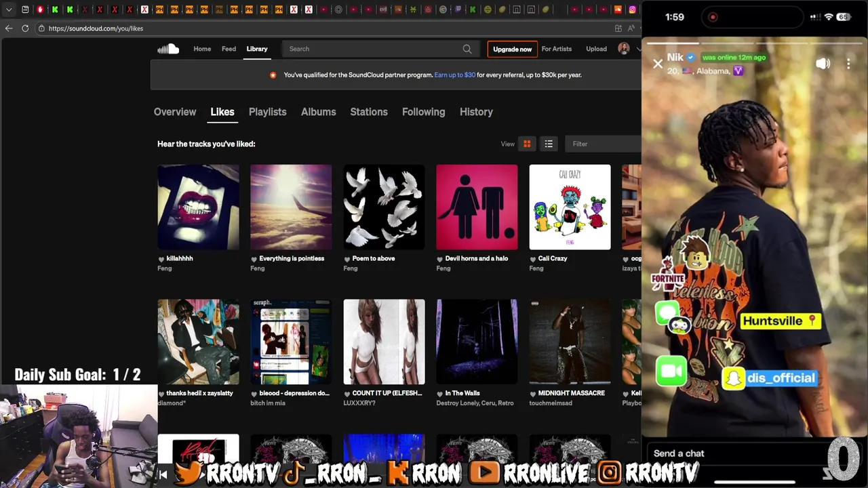Image resolution: width=868 pixels, height=488 pixels.
Task: Open the profile avatar menu
Action: pos(624,48)
